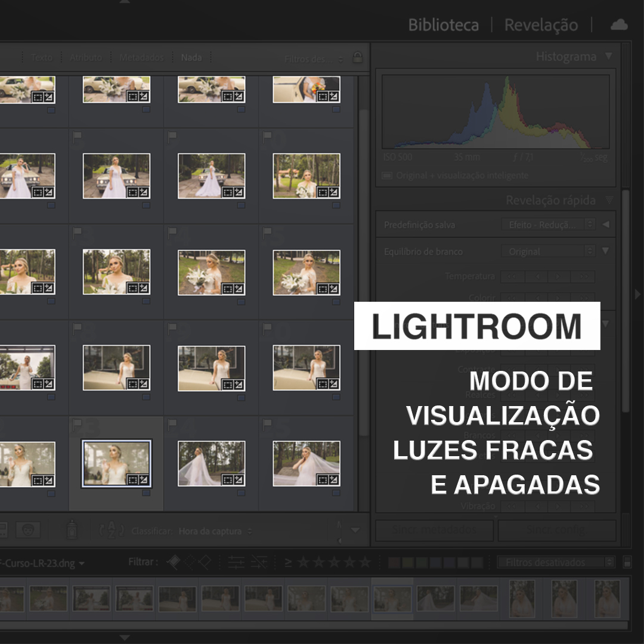644x644 pixels.
Task: Click the A-Z sort direction icon
Action: click(x=112, y=530)
